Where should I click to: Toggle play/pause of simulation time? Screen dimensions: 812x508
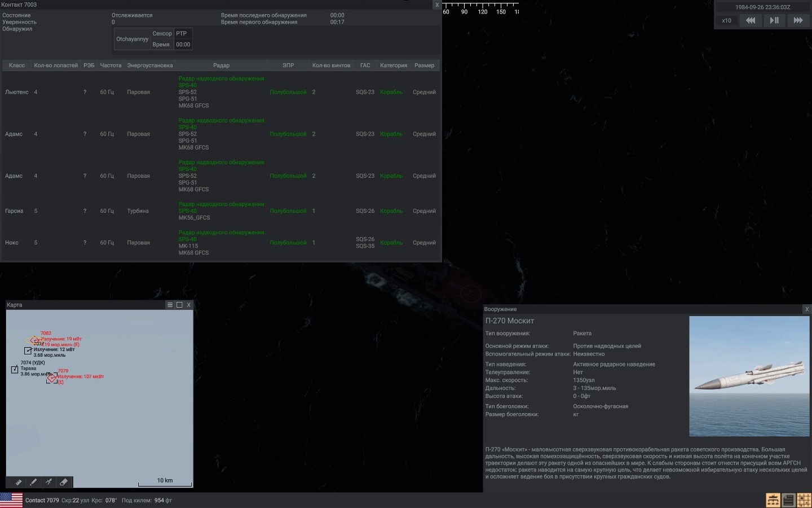(x=774, y=20)
